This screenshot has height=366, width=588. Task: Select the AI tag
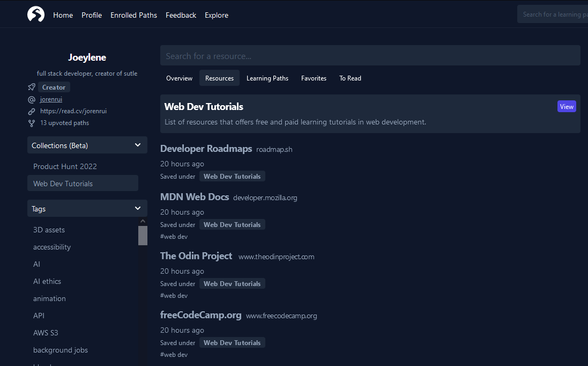(36, 264)
